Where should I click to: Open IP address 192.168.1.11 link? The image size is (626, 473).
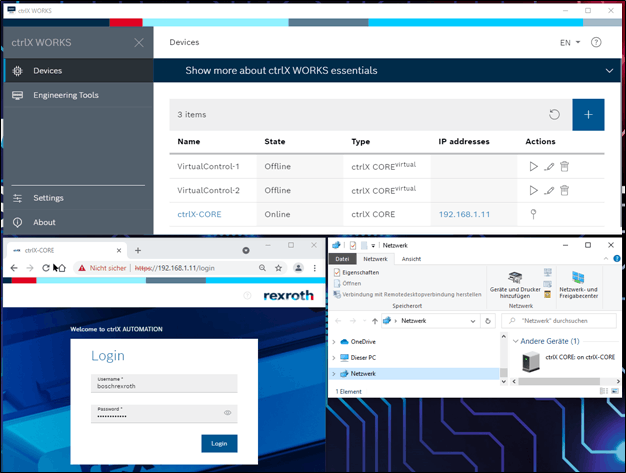tap(464, 214)
